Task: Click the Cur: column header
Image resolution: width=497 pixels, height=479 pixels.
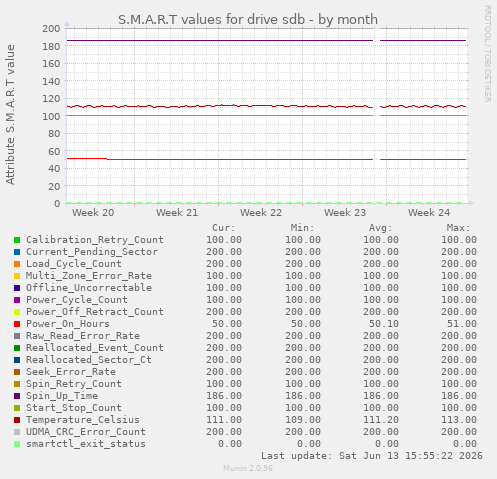Action: pos(224,228)
